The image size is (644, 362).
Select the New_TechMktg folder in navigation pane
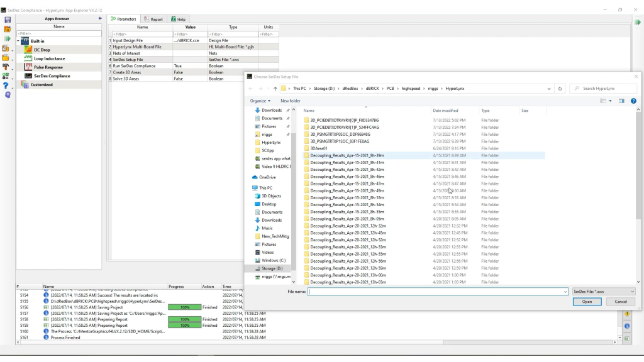[x=275, y=236]
